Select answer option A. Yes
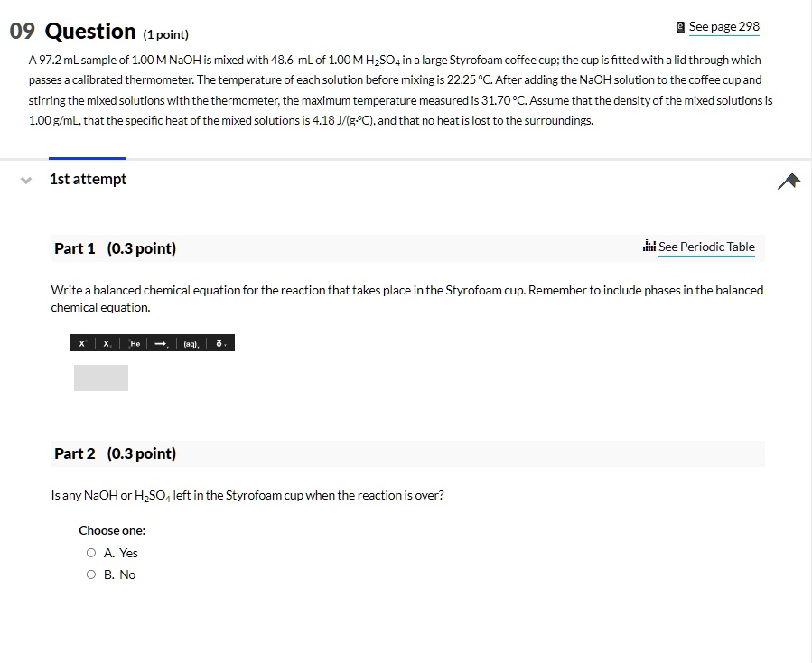The width and height of the screenshot is (812, 663). coord(91,553)
